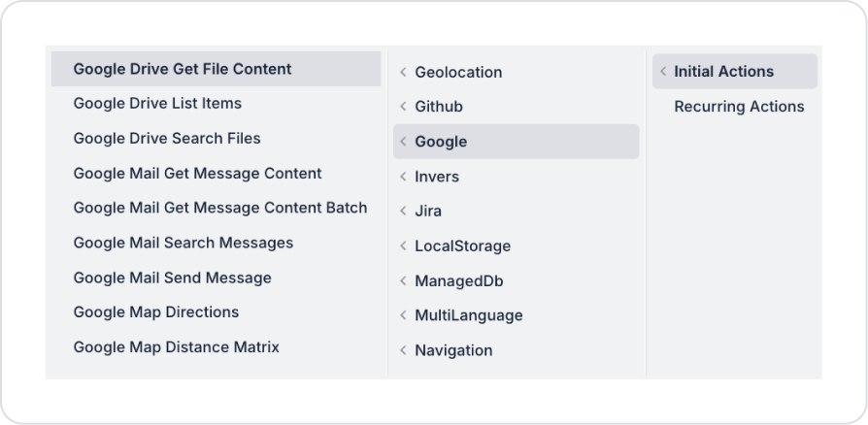Select Google Map Directions action

pos(156,311)
